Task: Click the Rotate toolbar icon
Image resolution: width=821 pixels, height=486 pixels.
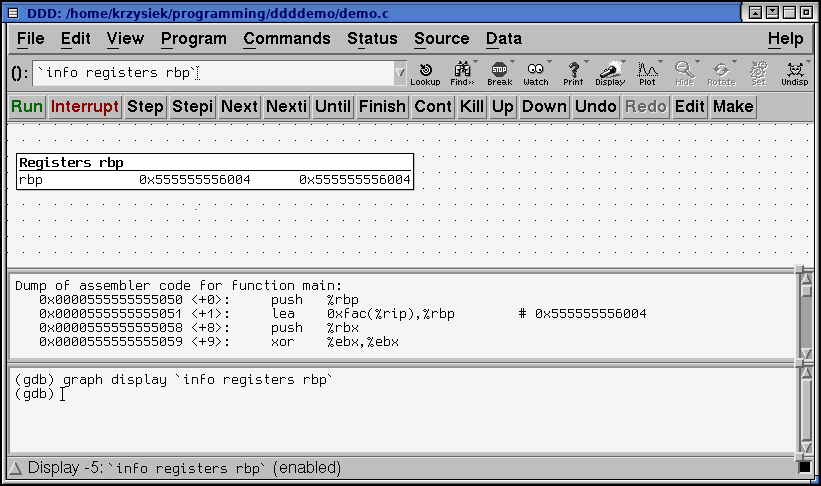Action: pos(722,74)
